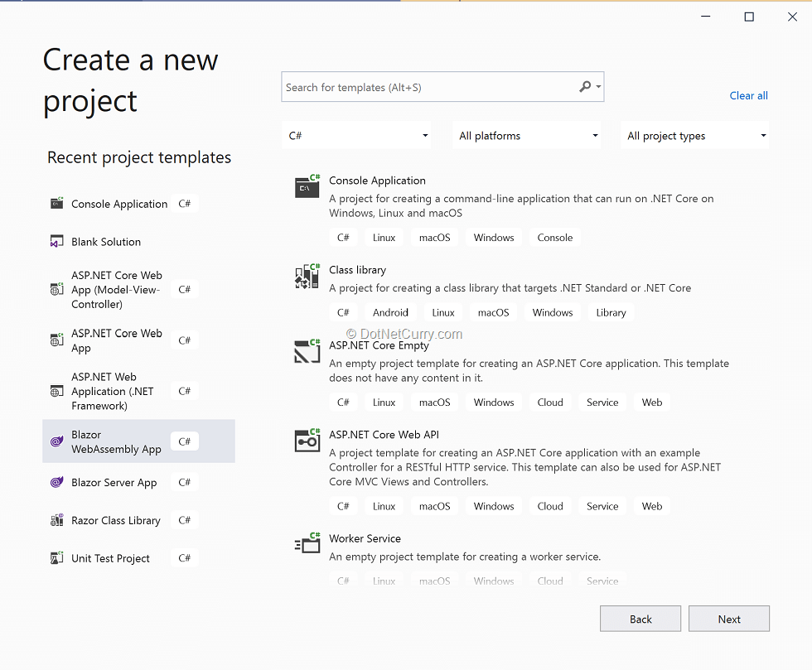Select Razor Class Library recent template
Screen dimensions: 812x670
click(x=139, y=520)
